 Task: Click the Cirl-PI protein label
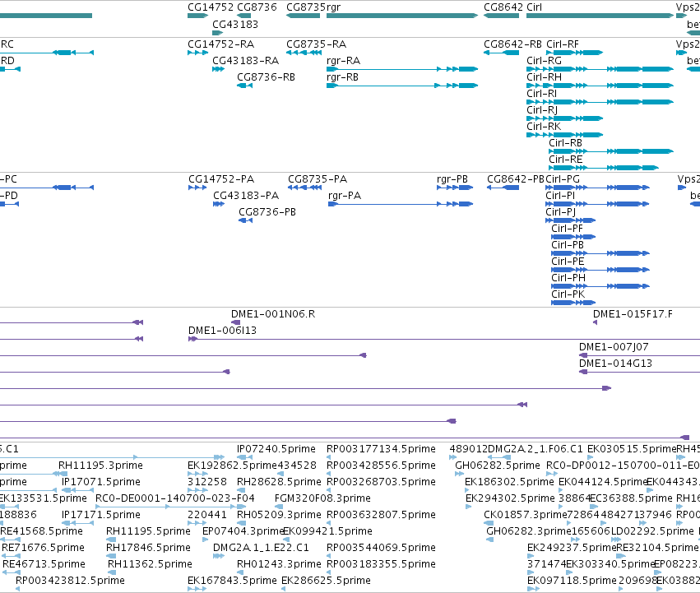[x=560, y=196]
